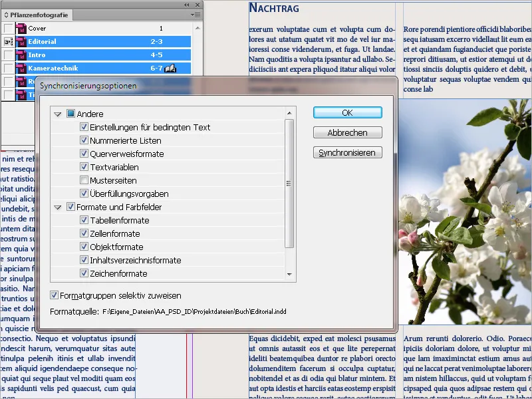
Task: Set Kameratechnik as the format source
Action: [x=9, y=68]
